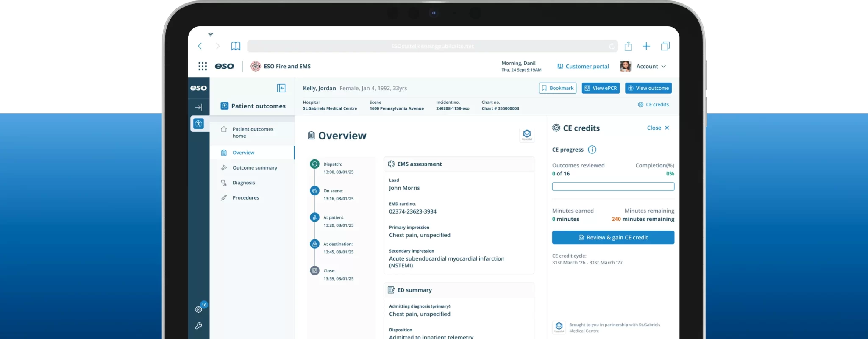868x339 pixels.
Task: Click the St.Gabriels partnership logo in footer
Action: 559,327
